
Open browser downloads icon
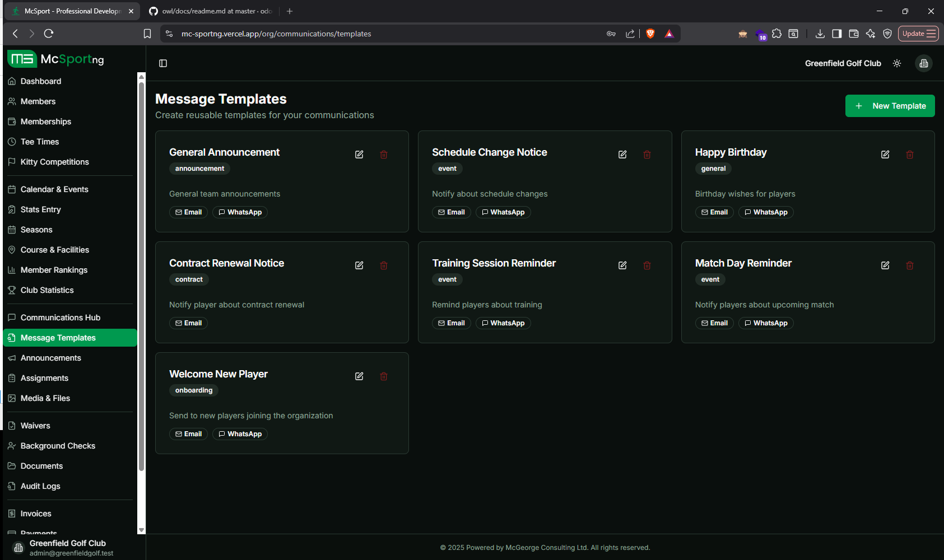point(820,34)
